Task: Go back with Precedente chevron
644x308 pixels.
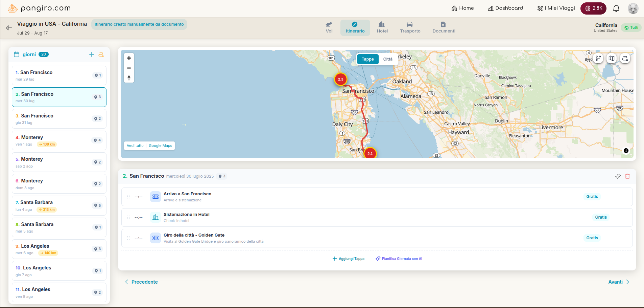Action: (127, 282)
